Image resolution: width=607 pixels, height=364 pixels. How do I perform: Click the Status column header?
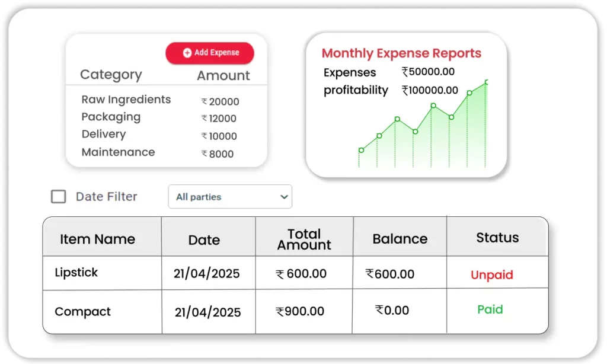[497, 238]
